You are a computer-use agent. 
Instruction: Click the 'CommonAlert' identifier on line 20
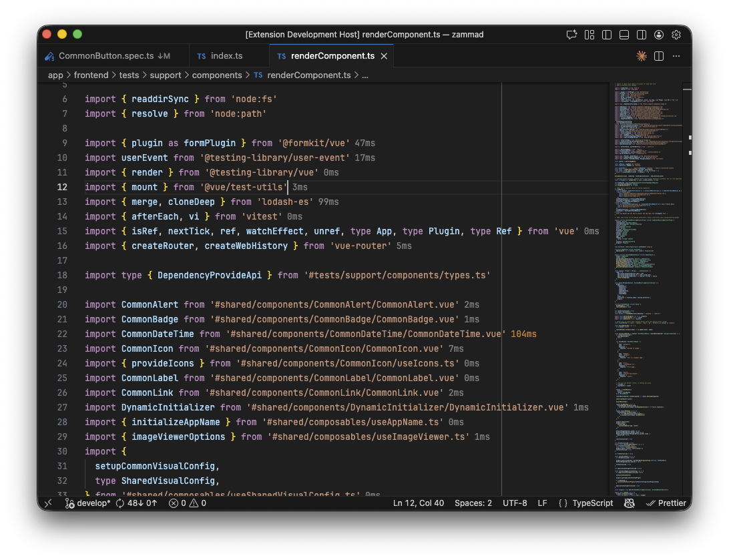click(150, 305)
